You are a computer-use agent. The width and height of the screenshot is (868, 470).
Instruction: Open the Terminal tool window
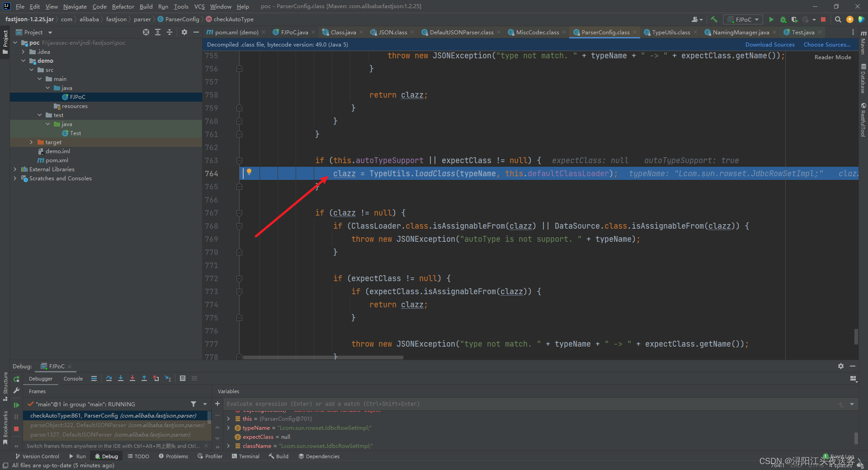click(245, 456)
